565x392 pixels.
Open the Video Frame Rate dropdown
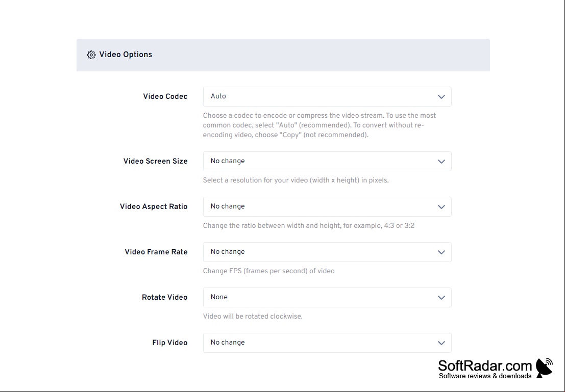tap(327, 252)
